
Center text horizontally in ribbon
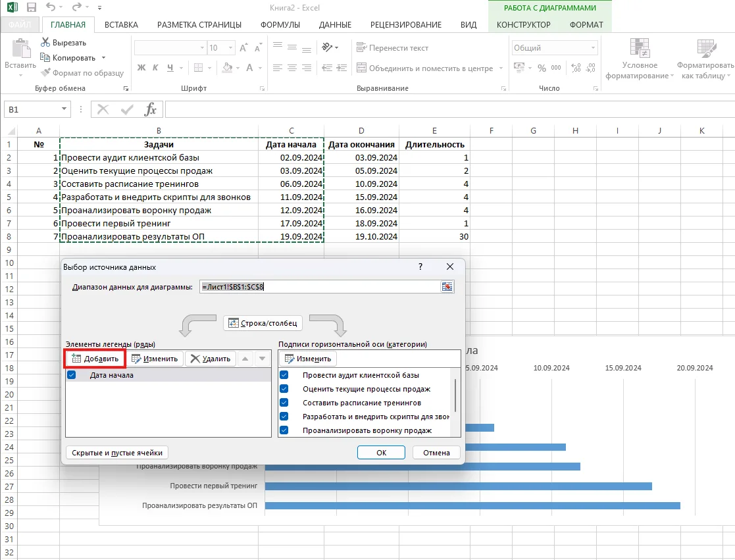point(291,68)
